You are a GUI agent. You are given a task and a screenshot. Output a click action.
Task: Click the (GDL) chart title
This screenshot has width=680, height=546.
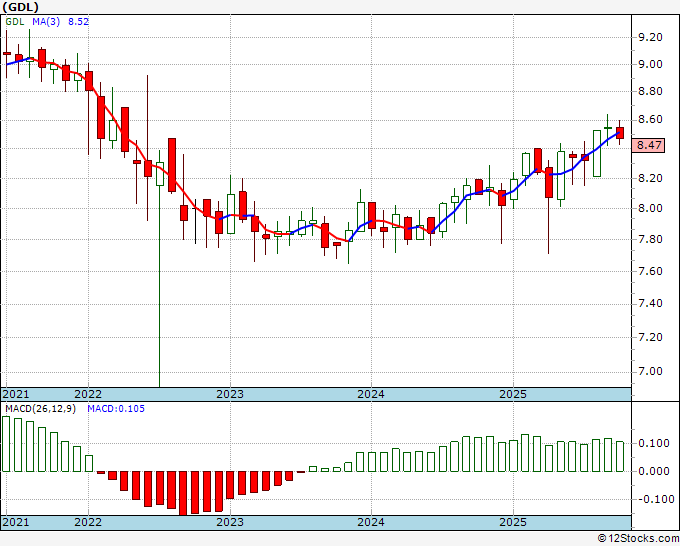point(20,7)
